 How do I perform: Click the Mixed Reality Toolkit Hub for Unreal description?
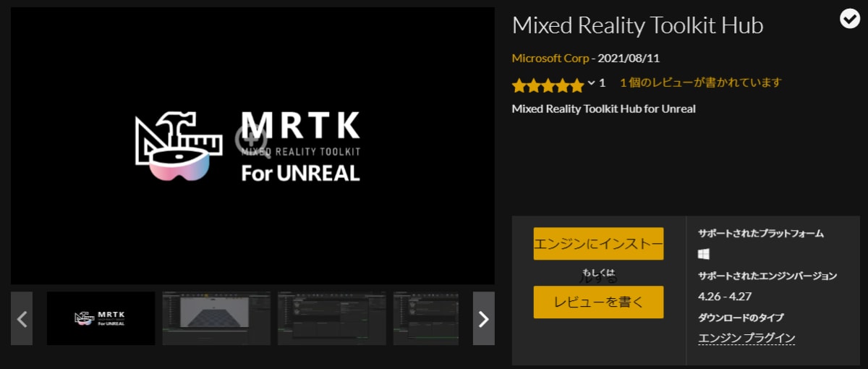coord(604,109)
